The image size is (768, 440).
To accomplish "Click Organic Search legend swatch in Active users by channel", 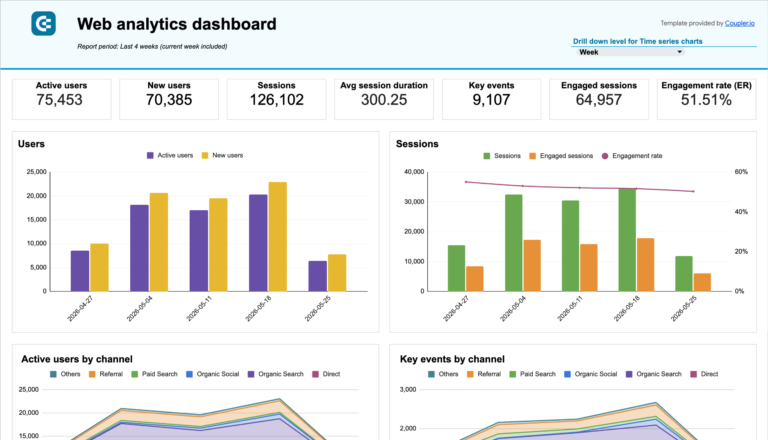I will 251,374.
